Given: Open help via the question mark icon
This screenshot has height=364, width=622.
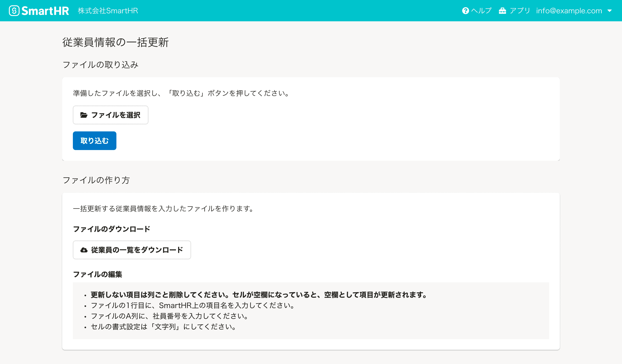Looking at the screenshot, I should (466, 10).
